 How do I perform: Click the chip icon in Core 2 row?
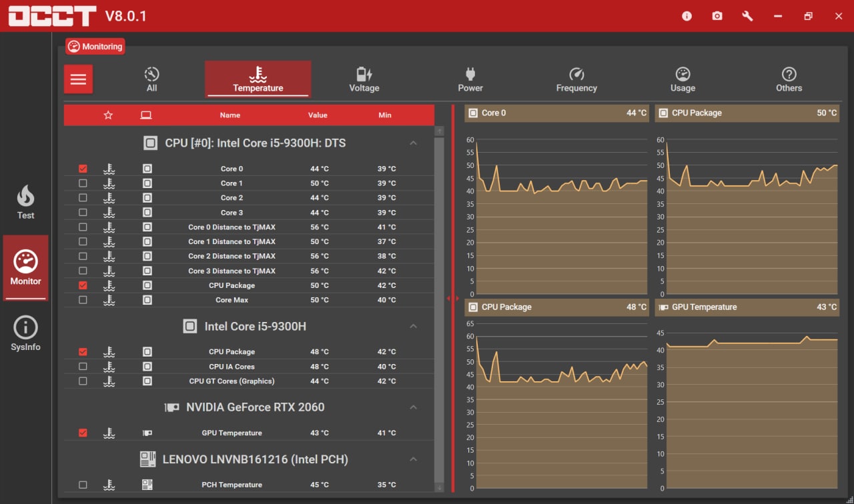147,198
